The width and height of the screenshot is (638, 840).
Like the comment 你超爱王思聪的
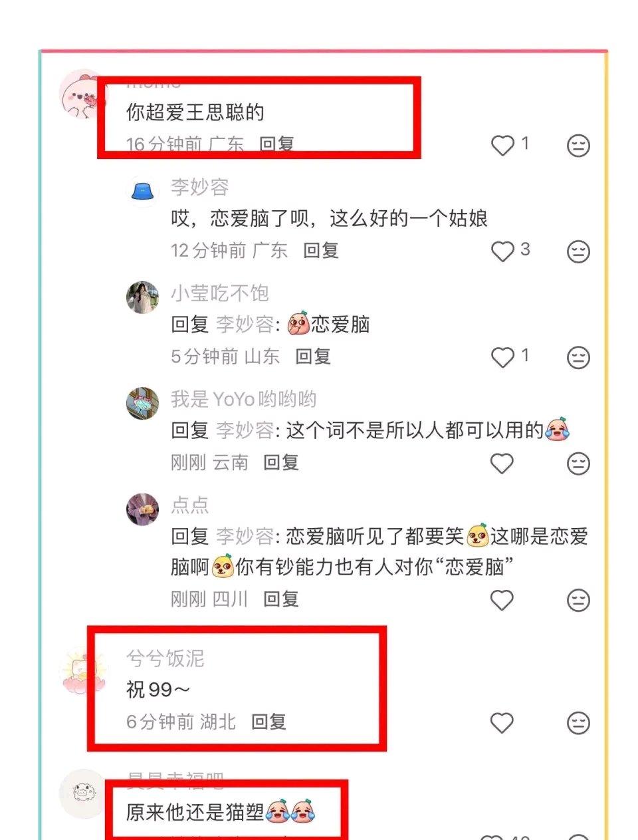(x=502, y=145)
